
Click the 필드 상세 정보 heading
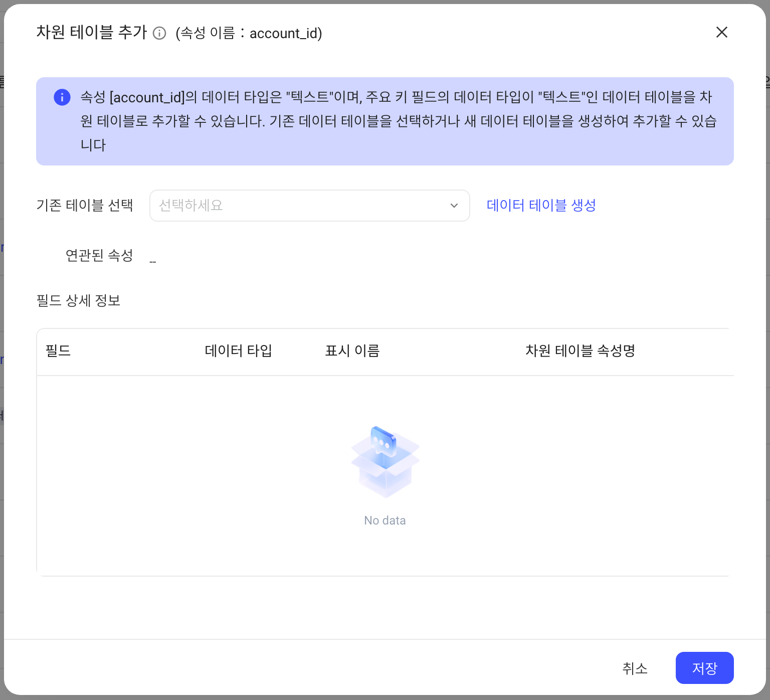pyautogui.click(x=79, y=300)
